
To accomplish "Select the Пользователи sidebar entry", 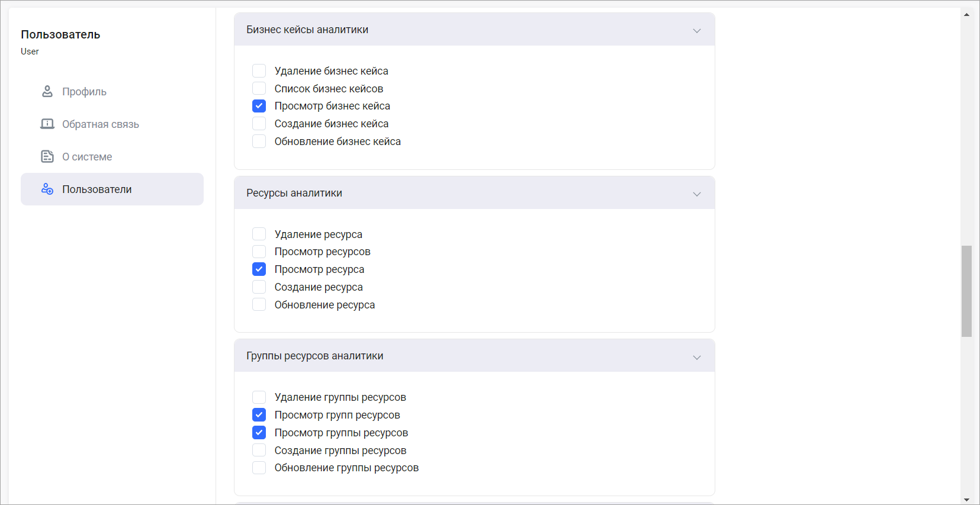I will tap(97, 189).
